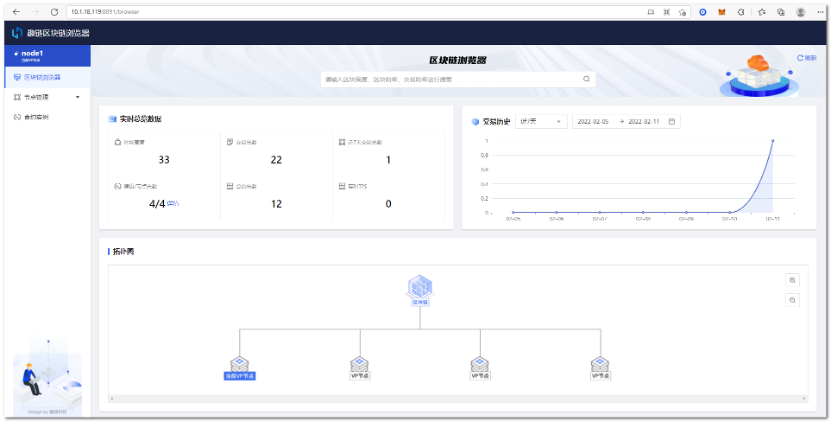Image resolution: width=832 pixels, height=422 pixels.
Task: Open the browser settings and more menu
Action: pos(821,12)
